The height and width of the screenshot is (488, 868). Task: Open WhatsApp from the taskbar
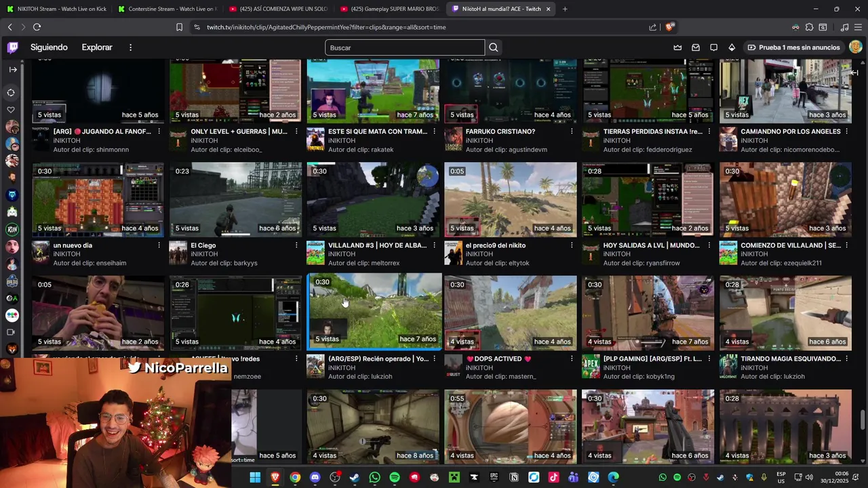pyautogui.click(x=375, y=477)
